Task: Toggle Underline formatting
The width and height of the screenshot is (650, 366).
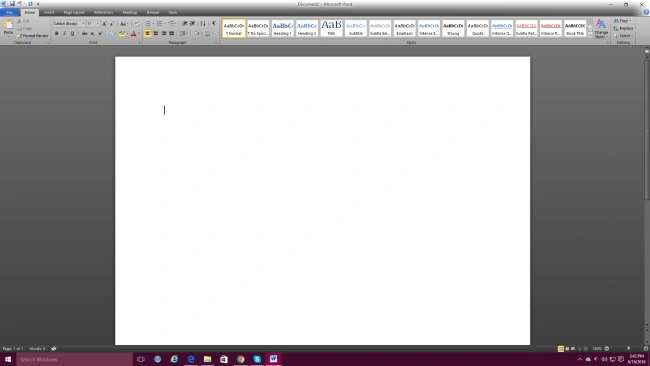Action: click(x=72, y=34)
